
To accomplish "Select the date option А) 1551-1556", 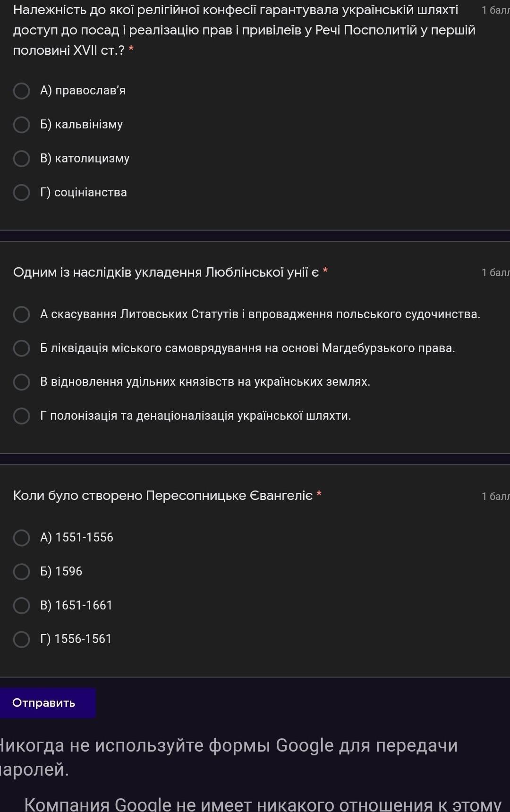I will (x=21, y=538).
